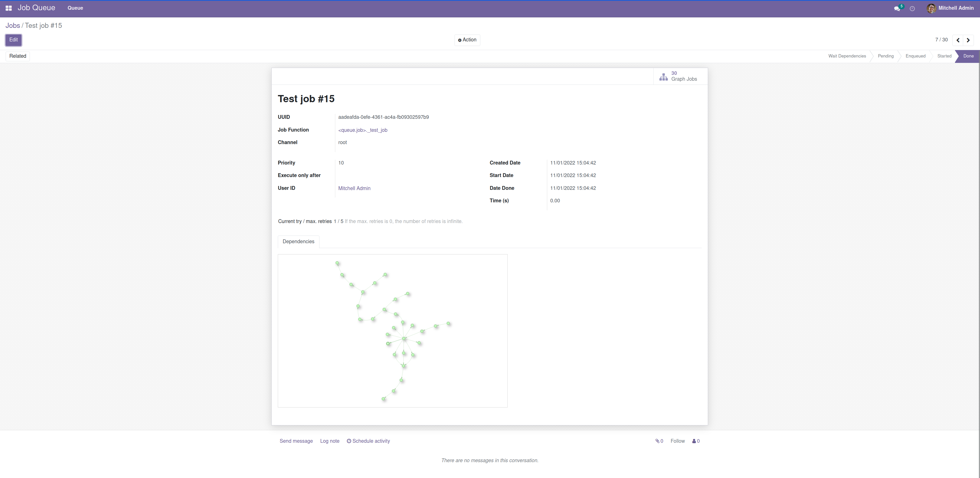This screenshot has width=980, height=478.
Task: Click Jobs in the breadcrumb
Action: pyautogui.click(x=13, y=26)
